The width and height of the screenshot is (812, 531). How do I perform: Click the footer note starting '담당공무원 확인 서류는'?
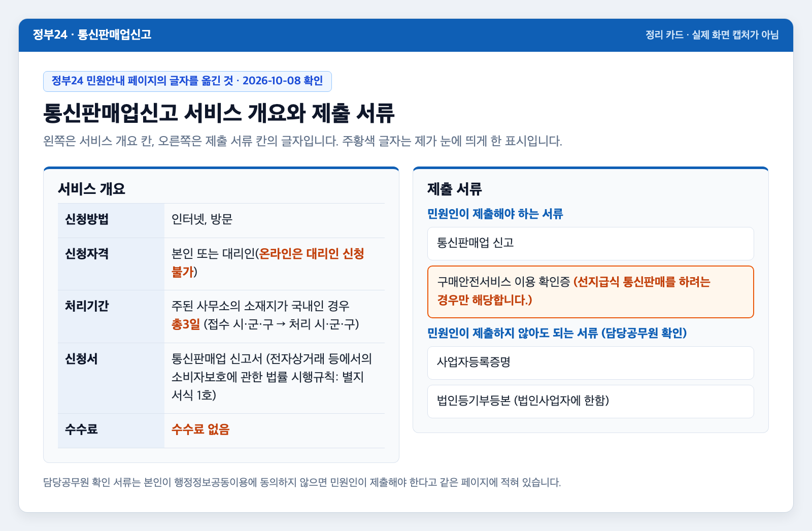tap(302, 482)
